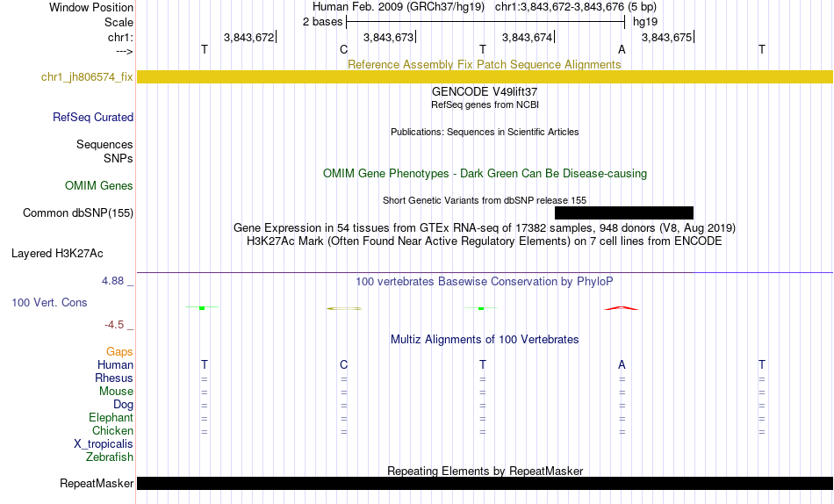Open the H3K27Ac Mark ENCODE track title
Image resolution: width=834 pixels, height=504 pixels.
coord(485,241)
